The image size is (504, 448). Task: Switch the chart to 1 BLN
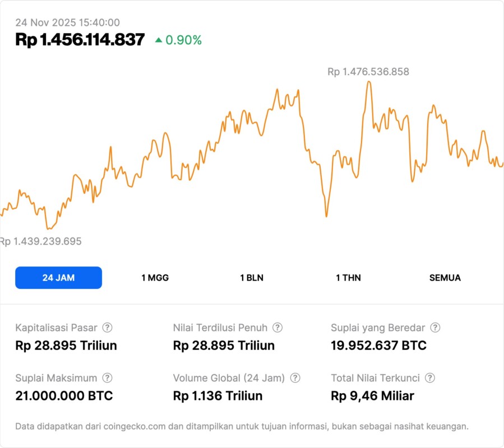click(252, 278)
